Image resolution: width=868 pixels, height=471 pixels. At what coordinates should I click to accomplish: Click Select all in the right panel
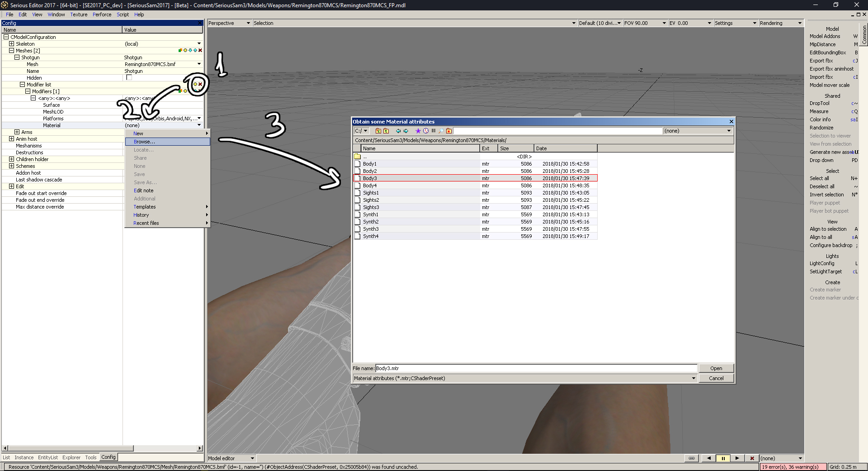pyautogui.click(x=819, y=178)
